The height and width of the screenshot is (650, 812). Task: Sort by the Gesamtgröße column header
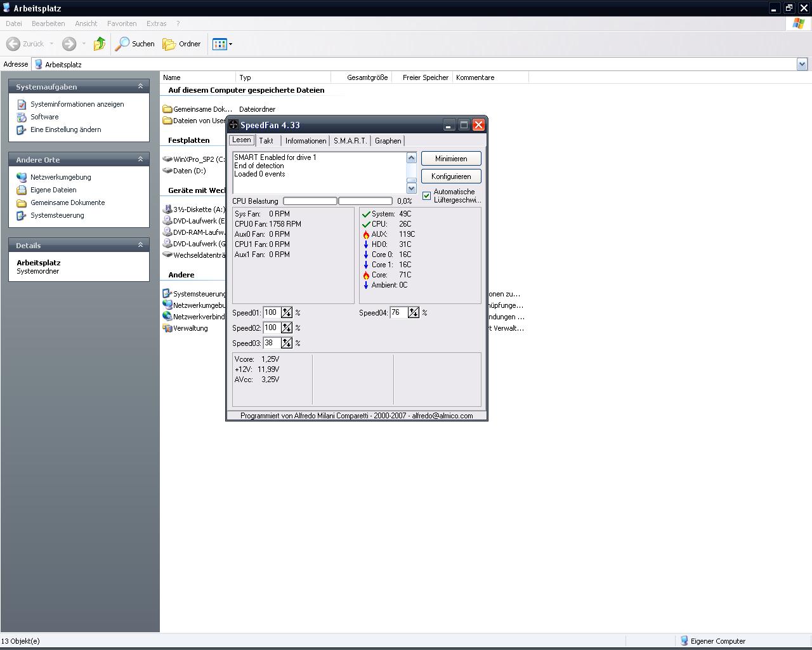361,77
